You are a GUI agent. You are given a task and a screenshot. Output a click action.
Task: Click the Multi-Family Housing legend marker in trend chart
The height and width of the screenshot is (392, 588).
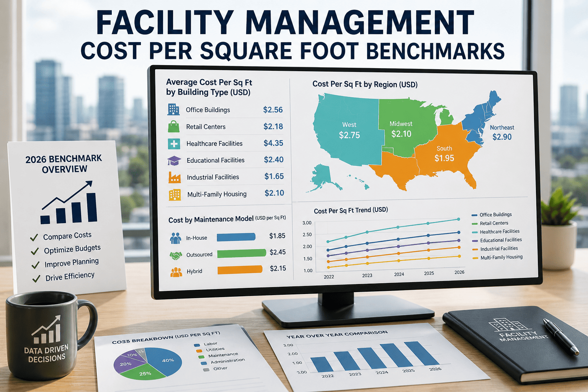point(476,258)
